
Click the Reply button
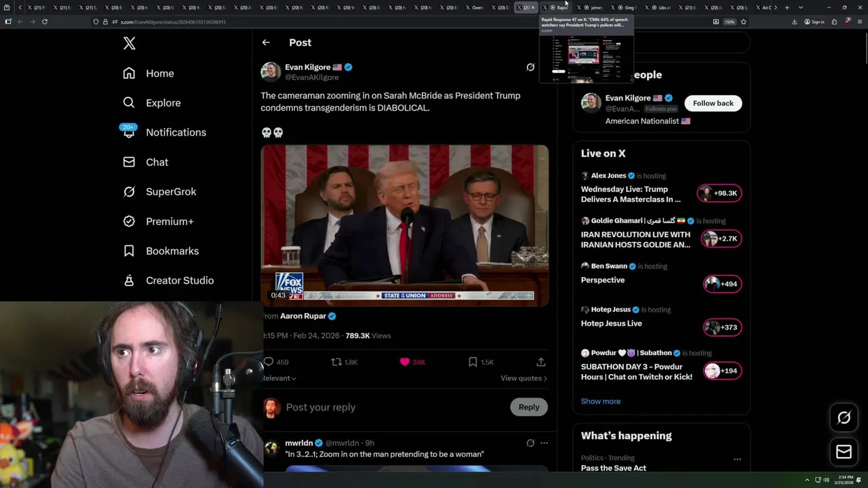(529, 407)
